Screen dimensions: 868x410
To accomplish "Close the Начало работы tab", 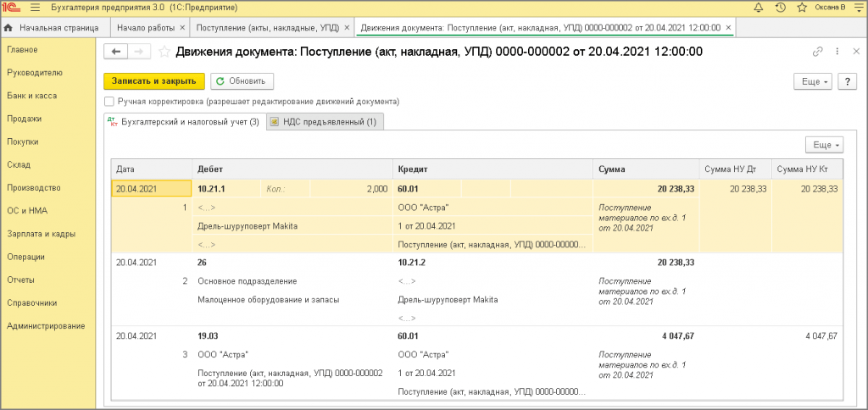I will (184, 28).
